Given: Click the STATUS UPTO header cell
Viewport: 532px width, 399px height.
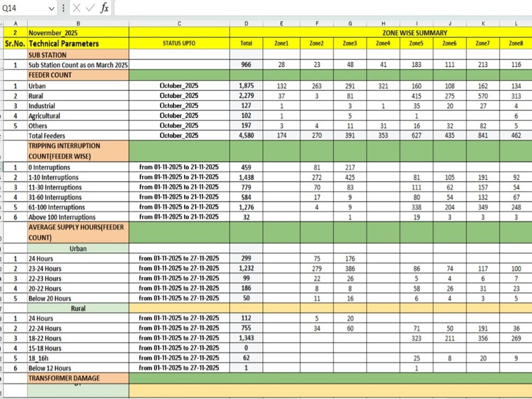Looking at the screenshot, I should (179, 44).
